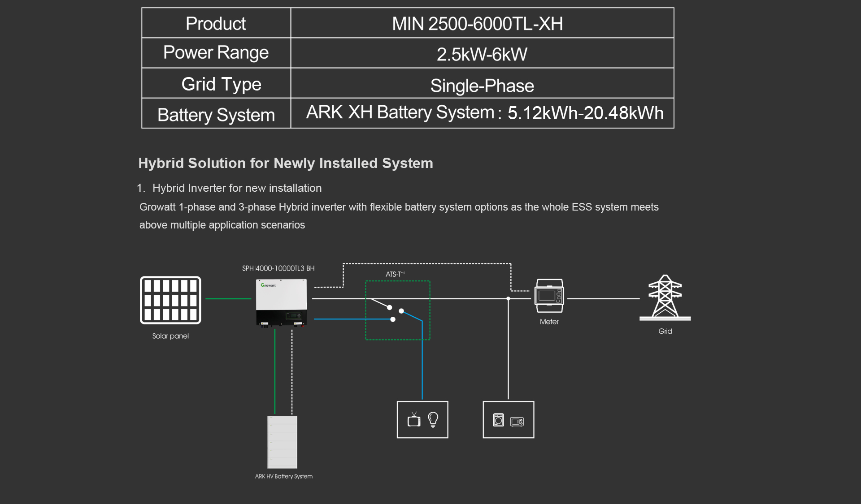This screenshot has width=861, height=504.
Task: Click the 'Growatt 1-phase and 3-phase Hybrid inverter' sentence
Action: pos(399,207)
